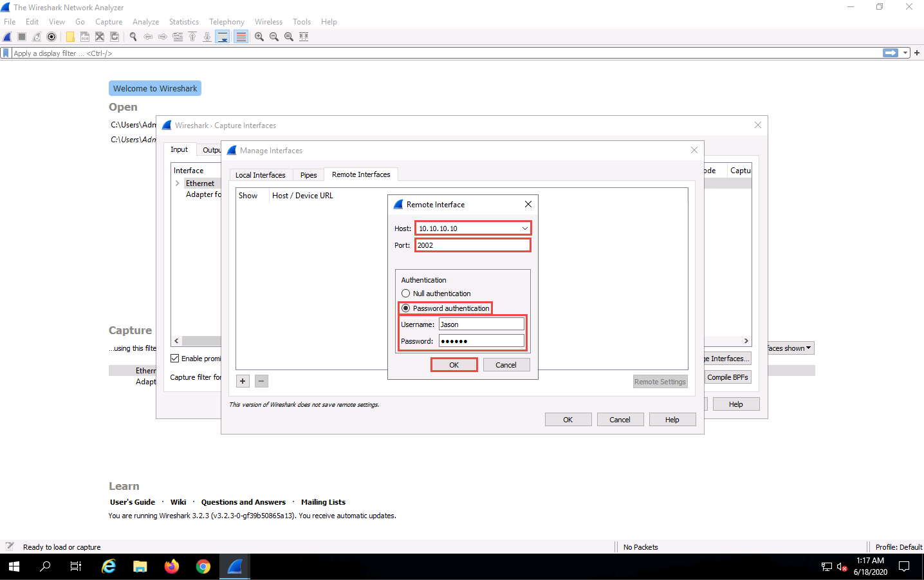This screenshot has height=580, width=924.
Task: Select Input tab in Capture Interfaces
Action: (x=180, y=149)
